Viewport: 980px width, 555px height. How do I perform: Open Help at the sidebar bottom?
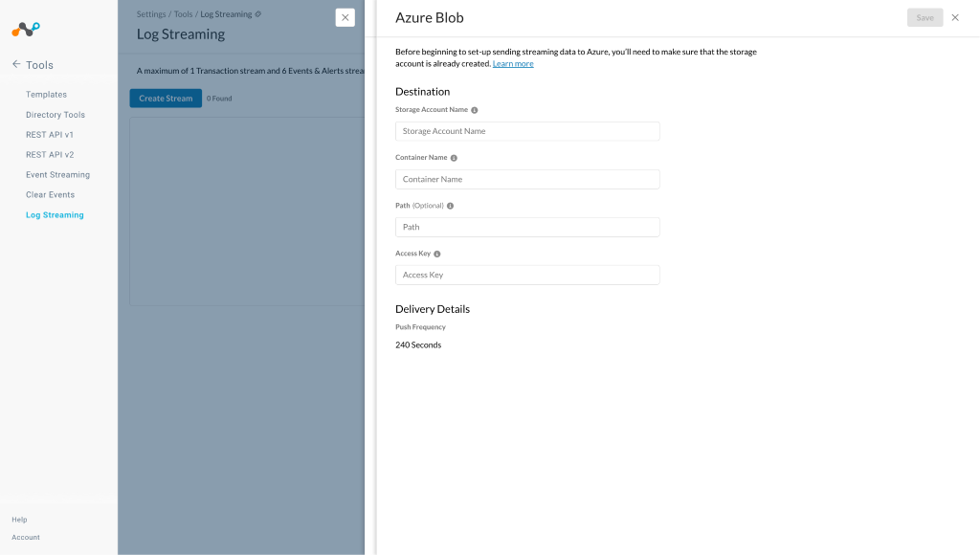19,520
